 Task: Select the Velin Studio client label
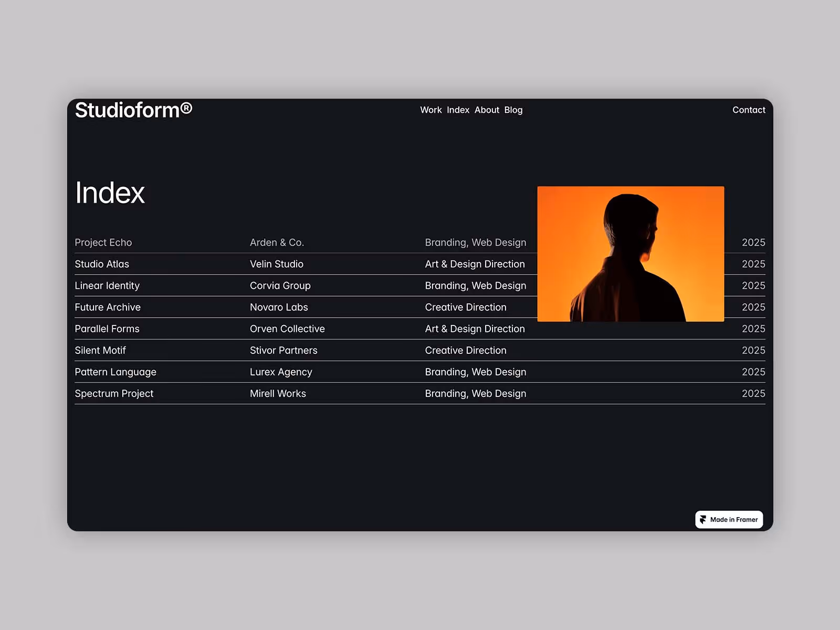coord(277,264)
